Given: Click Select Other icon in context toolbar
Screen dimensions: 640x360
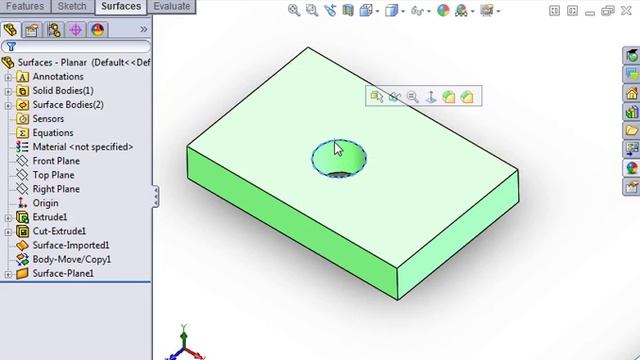Looking at the screenshot, I should (376, 97).
